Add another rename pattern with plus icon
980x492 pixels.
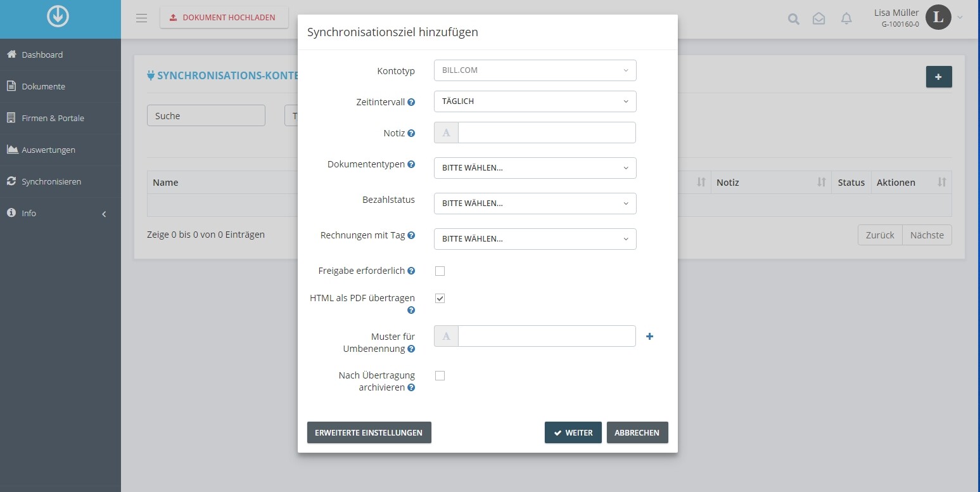649,337
